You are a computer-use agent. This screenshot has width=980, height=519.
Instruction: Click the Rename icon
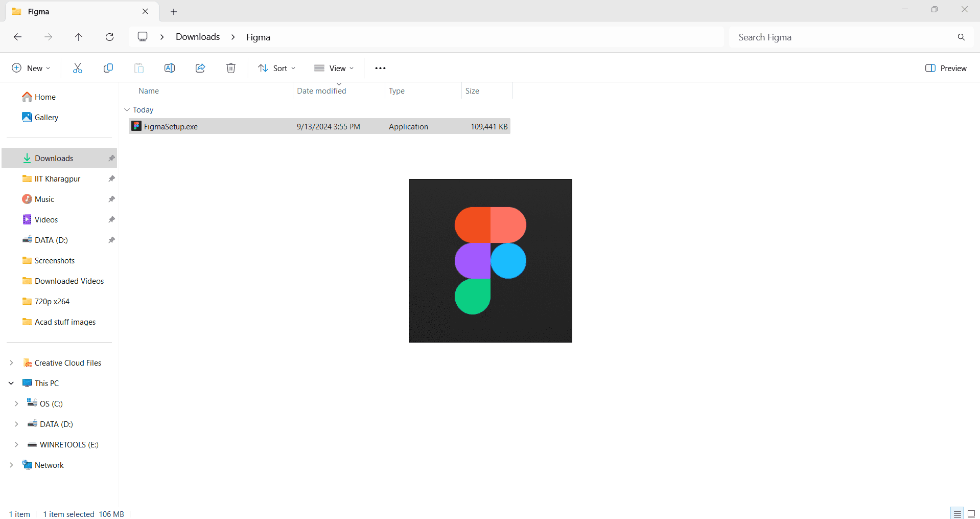[169, 67]
